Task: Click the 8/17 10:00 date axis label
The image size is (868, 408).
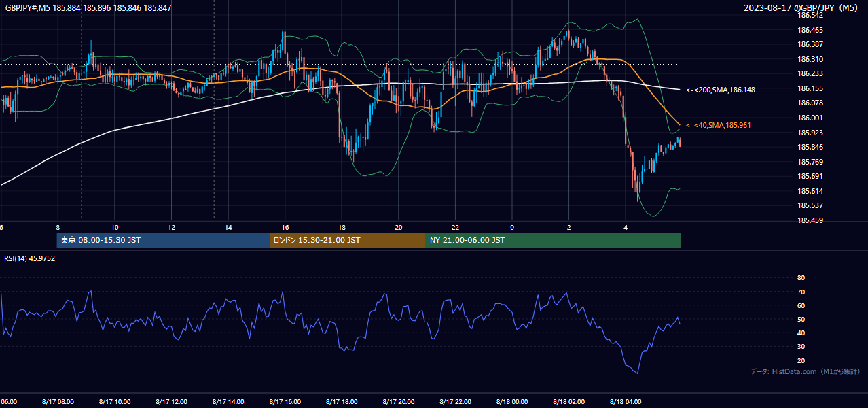Action: tap(114, 401)
